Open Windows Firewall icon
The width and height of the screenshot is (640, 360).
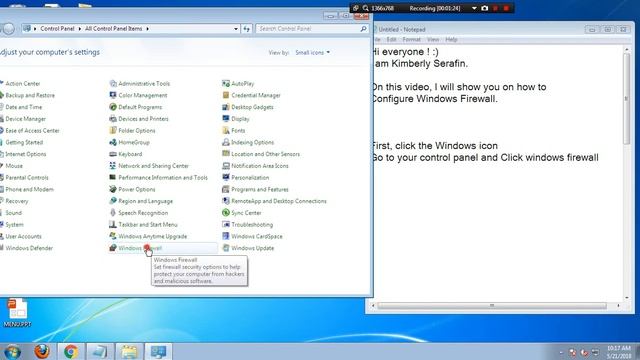tap(113, 248)
